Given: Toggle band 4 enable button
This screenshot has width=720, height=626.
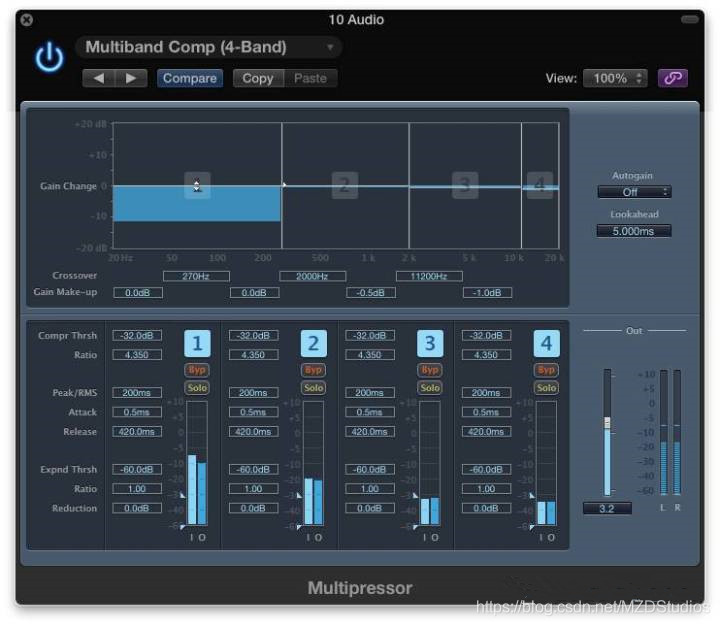Looking at the screenshot, I should coord(546,344).
